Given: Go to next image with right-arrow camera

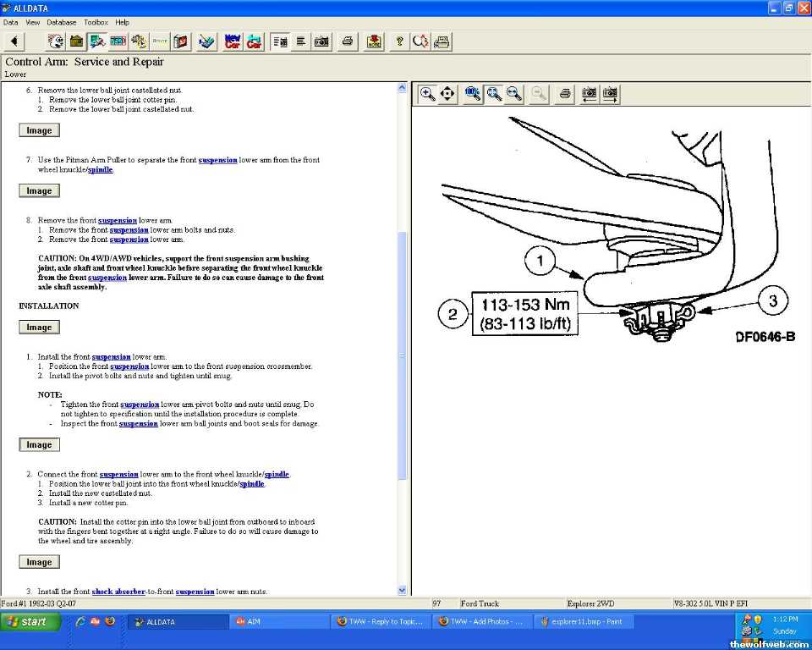Looking at the screenshot, I should 609,94.
